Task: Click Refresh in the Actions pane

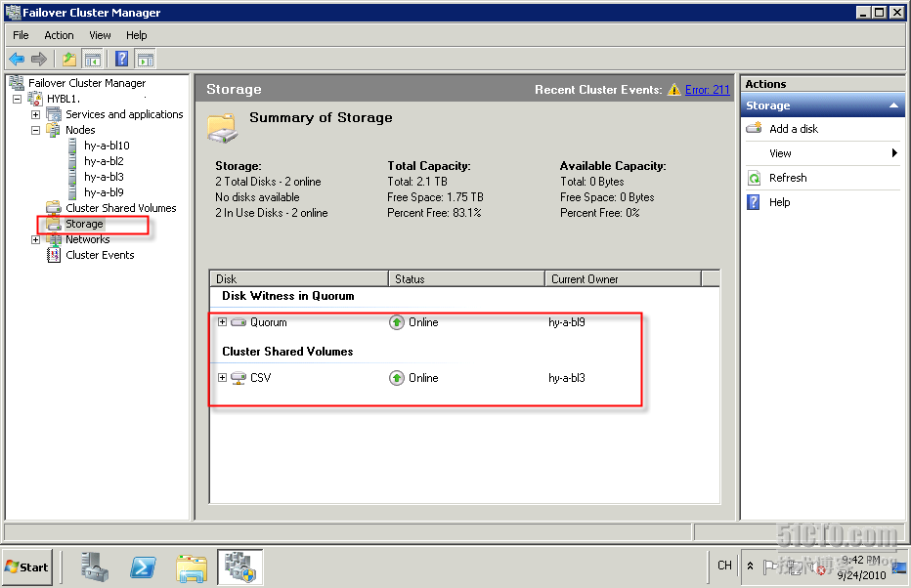Action: (x=788, y=178)
